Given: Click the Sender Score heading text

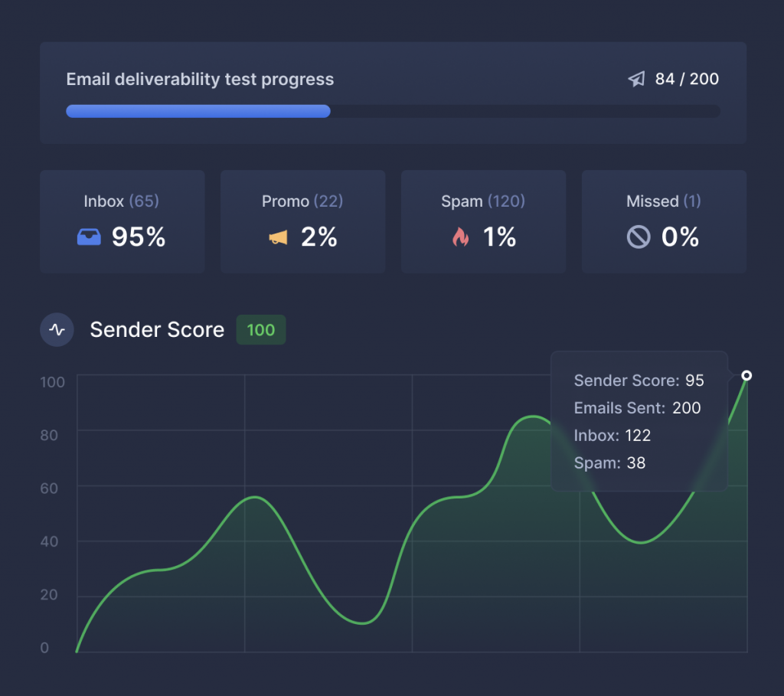Looking at the screenshot, I should click(x=157, y=330).
